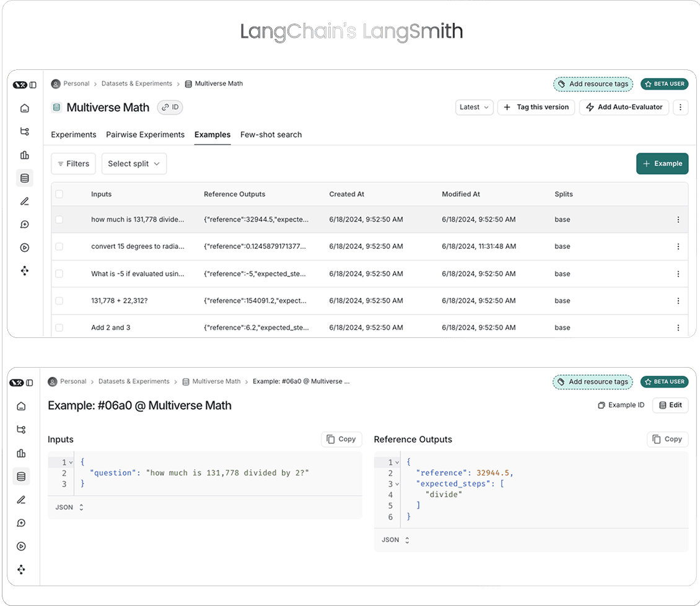Toggle sidebar panel icon on Example #06a0 page
The height and width of the screenshot is (606, 700).
click(x=30, y=383)
